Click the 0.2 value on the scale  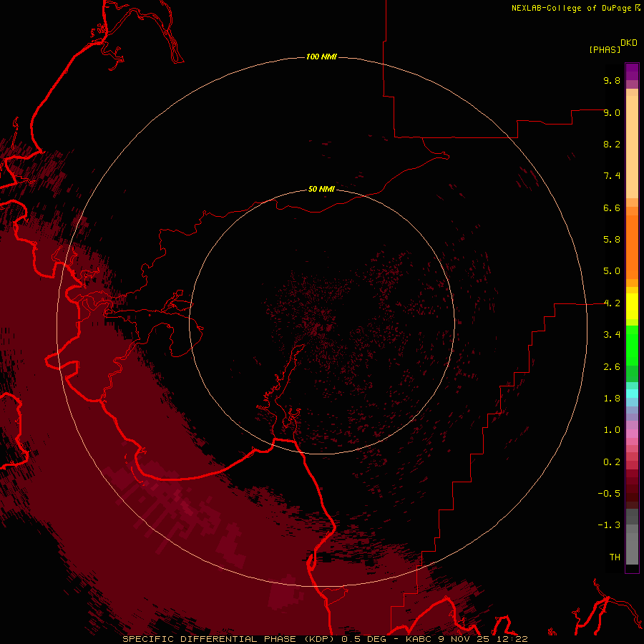pos(612,462)
